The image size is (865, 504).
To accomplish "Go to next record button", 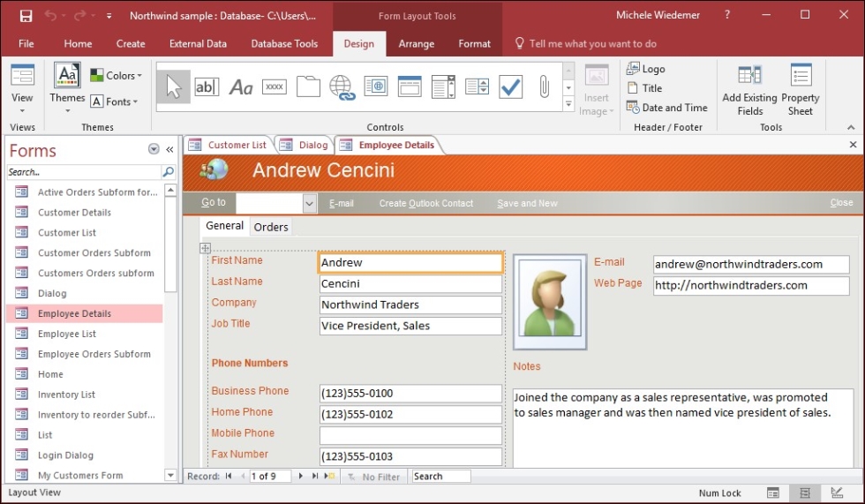I will click(x=300, y=476).
